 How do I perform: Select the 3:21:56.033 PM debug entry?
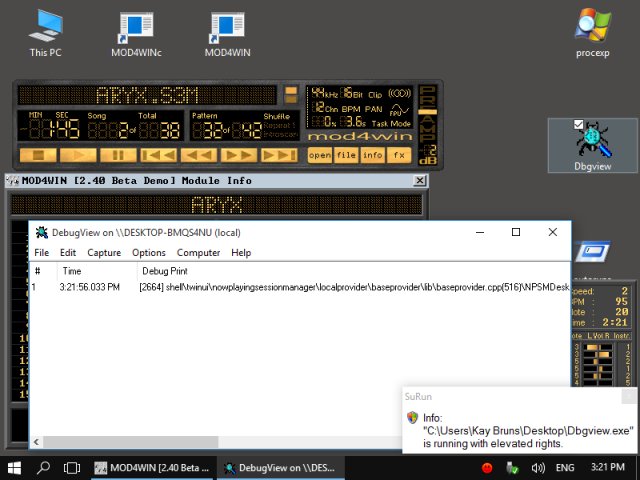click(89, 287)
